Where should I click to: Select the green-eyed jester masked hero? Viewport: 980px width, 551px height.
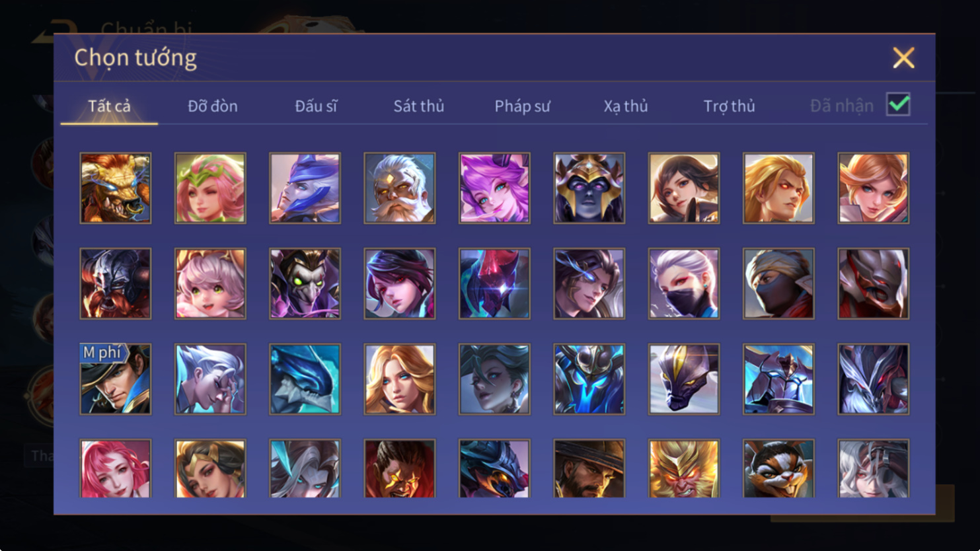click(x=305, y=283)
